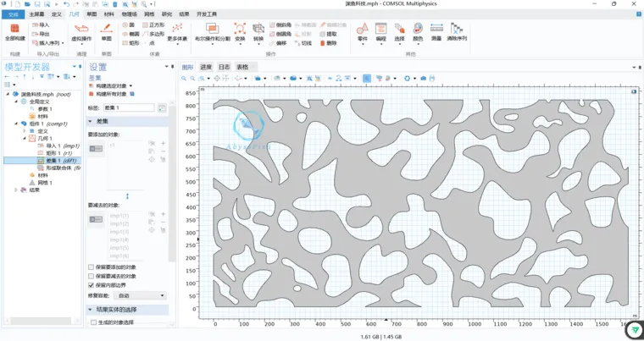Toggle the 要减去的对象 selection active switch
The height and width of the screenshot is (341, 644).
point(96,220)
